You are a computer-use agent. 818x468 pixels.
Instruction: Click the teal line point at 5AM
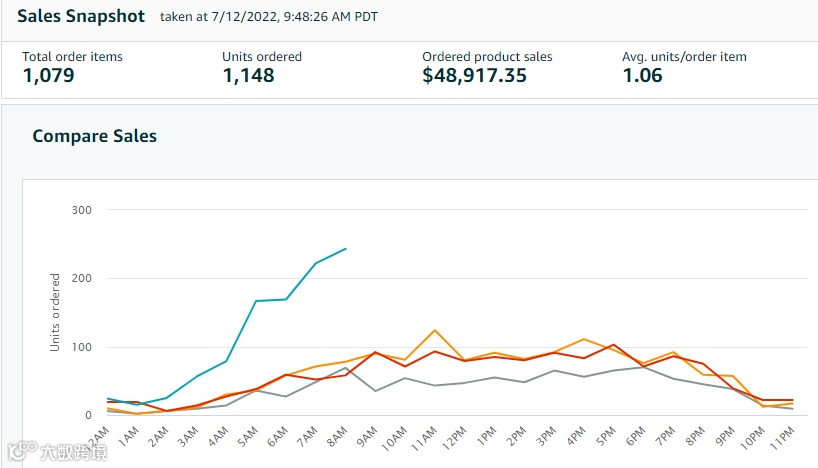[256, 301]
